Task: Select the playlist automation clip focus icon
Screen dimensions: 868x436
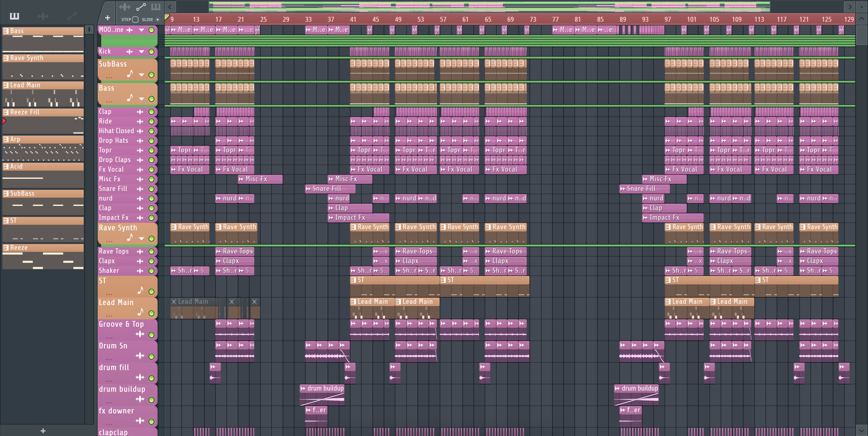Action: 141,7
